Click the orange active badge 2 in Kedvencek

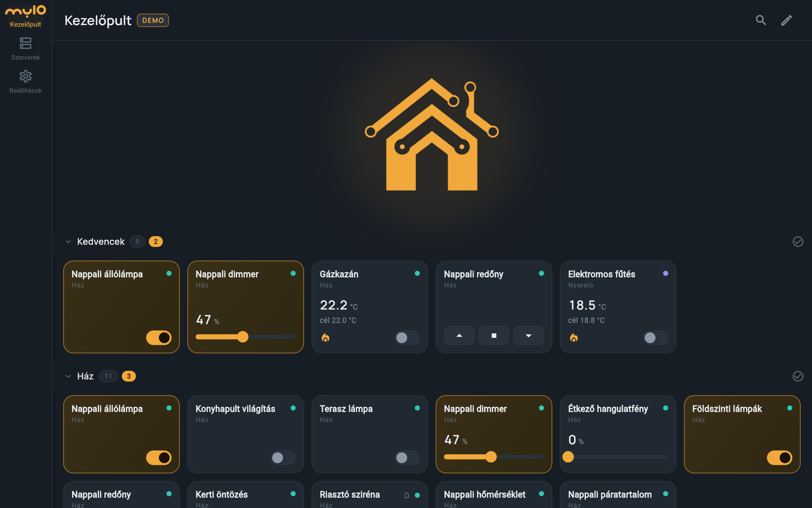(x=156, y=242)
